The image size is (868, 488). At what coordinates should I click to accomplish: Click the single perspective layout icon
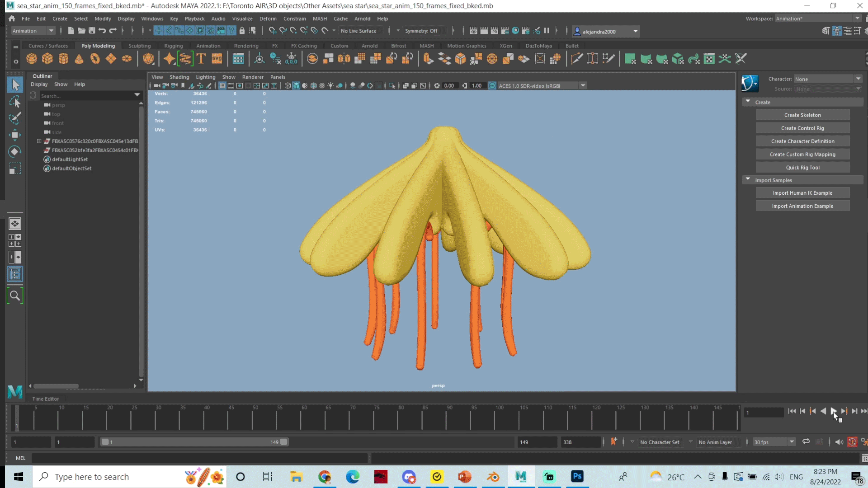pyautogui.click(x=15, y=224)
